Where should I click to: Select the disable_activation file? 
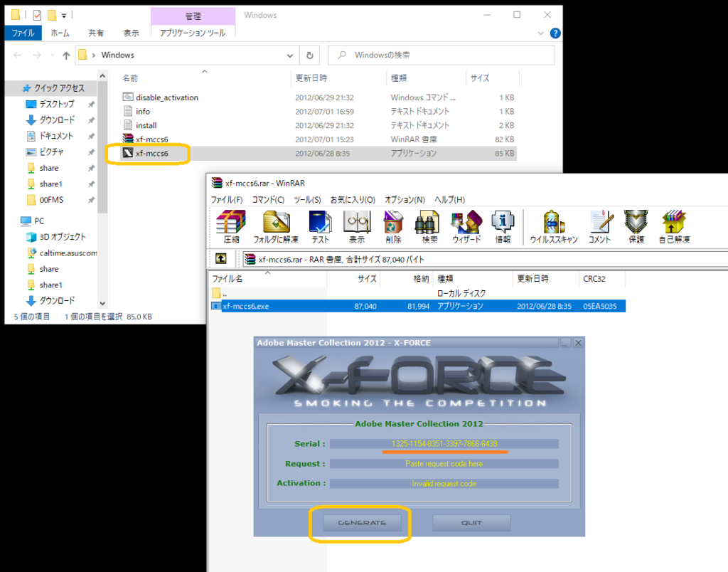[160, 97]
